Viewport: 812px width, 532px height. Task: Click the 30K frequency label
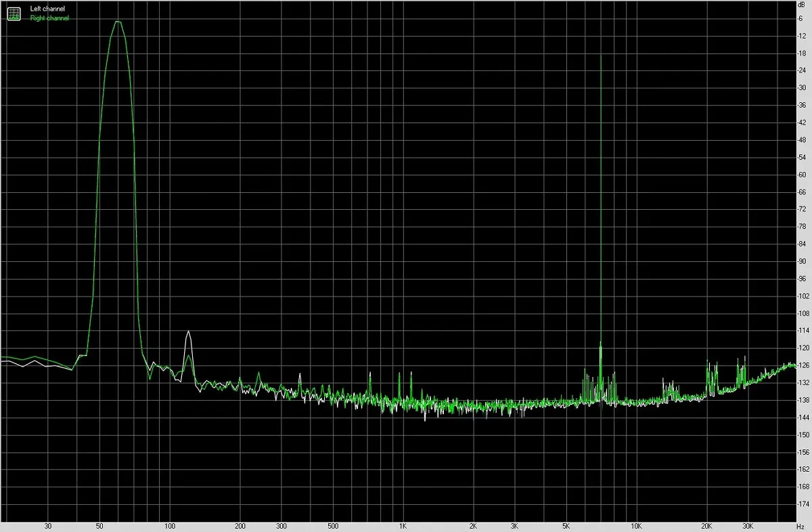[747, 526]
